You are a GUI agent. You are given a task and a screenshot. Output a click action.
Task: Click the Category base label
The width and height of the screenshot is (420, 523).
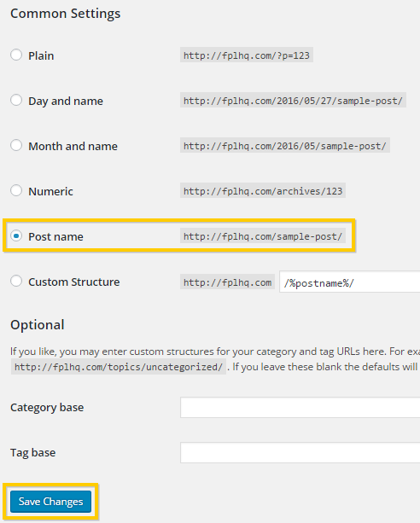point(47,408)
